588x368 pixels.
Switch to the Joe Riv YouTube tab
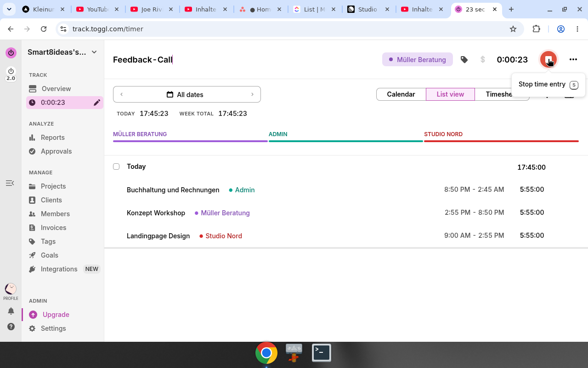pos(152,9)
